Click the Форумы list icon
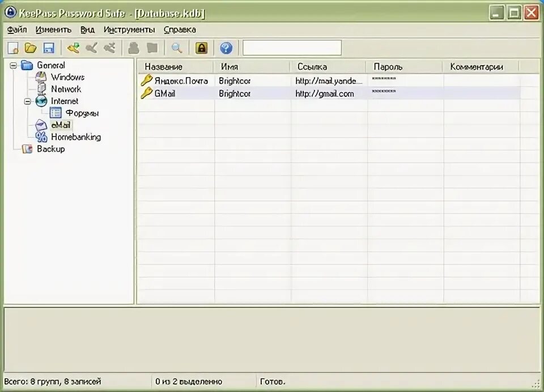 click(56, 113)
